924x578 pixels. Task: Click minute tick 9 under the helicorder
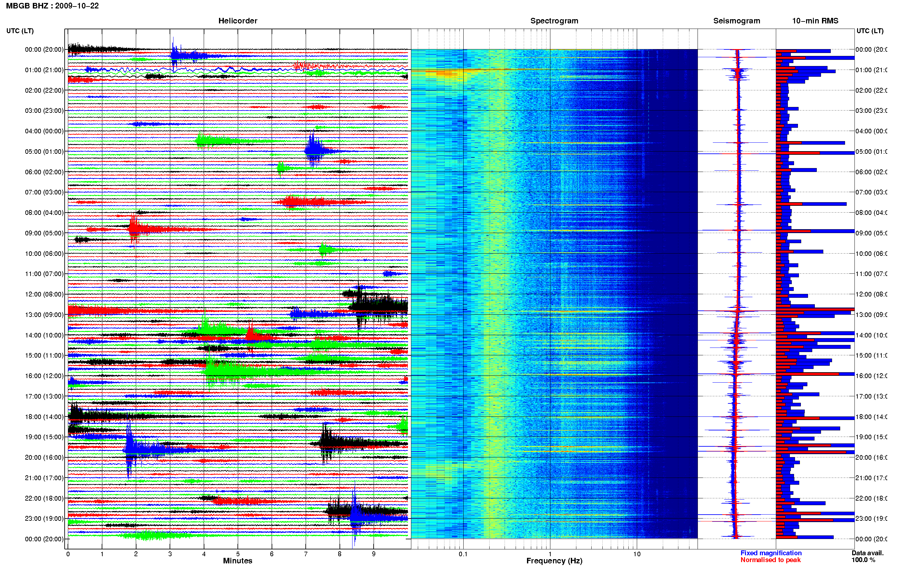pyautogui.click(x=374, y=554)
